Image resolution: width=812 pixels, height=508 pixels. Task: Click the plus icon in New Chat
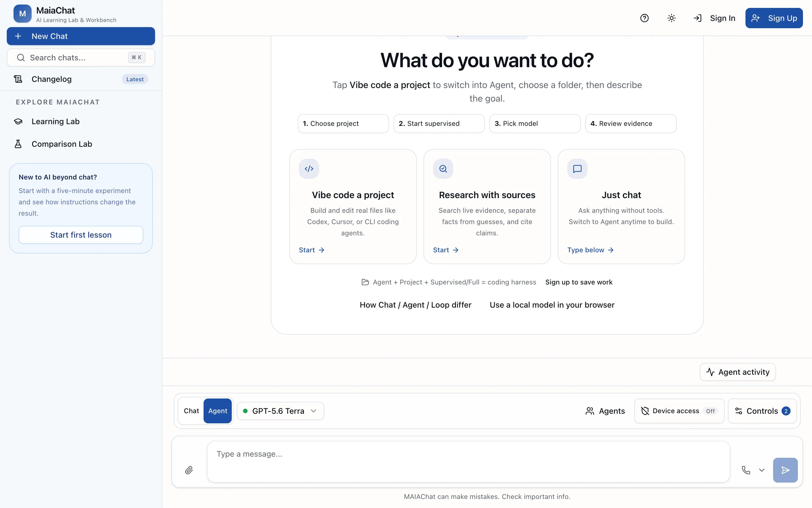tap(18, 36)
